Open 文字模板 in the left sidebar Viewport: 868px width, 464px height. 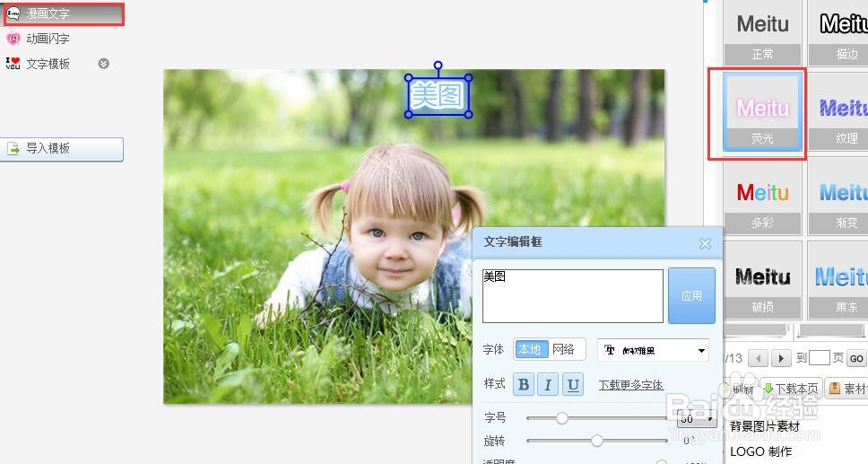[48, 64]
